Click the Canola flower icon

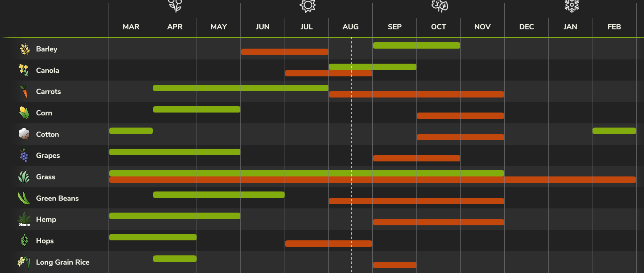click(x=24, y=70)
